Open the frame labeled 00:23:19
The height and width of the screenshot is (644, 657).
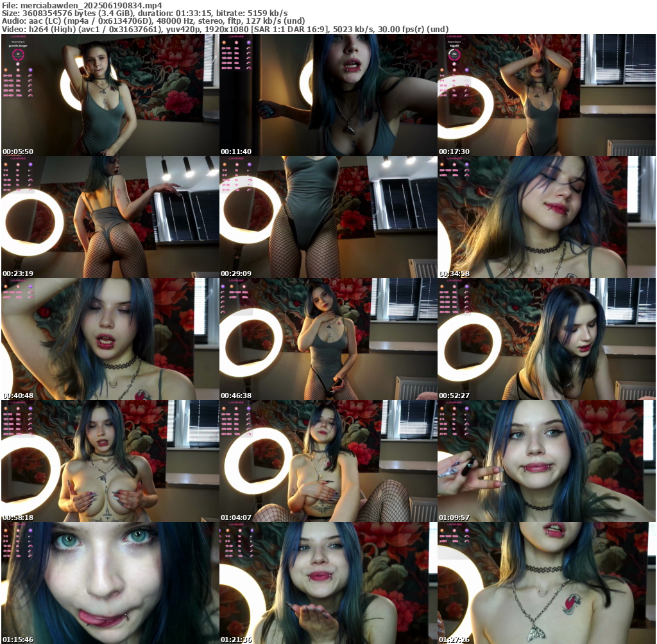[x=110, y=216]
